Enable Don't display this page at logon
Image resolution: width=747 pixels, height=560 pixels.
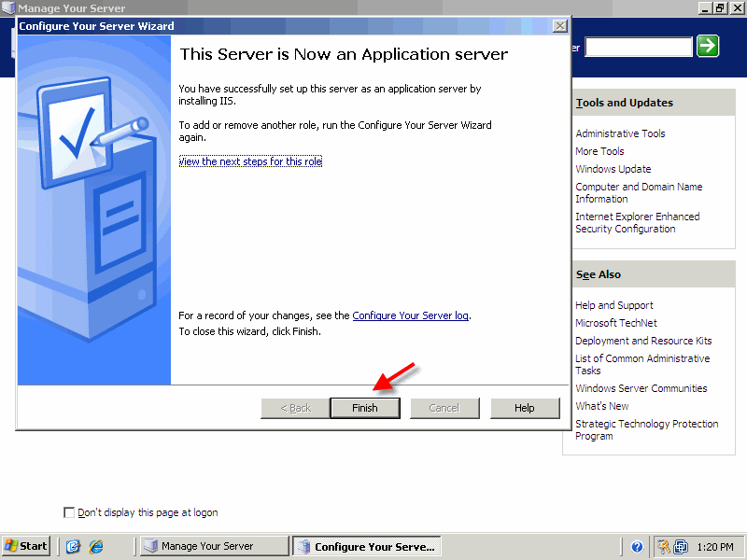point(69,512)
